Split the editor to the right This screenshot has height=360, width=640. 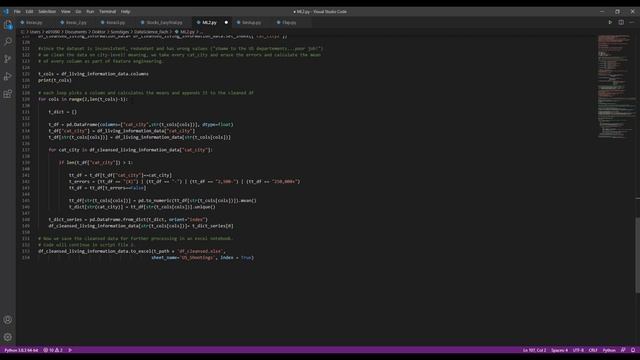tap(621, 22)
